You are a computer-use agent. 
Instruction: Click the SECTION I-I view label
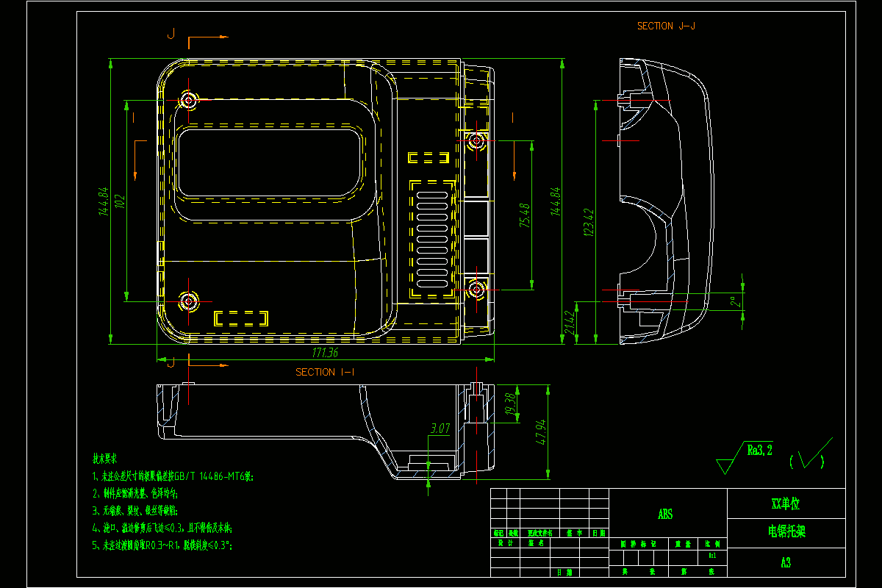(x=325, y=372)
